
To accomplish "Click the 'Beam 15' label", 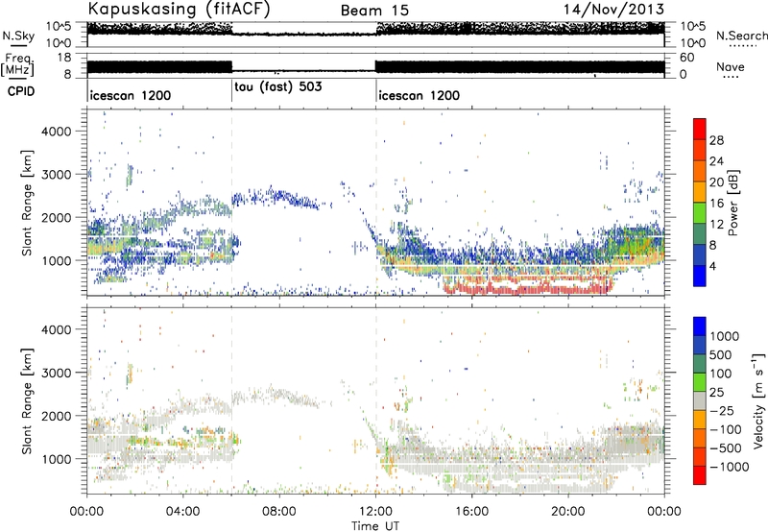I will tap(374, 11).
